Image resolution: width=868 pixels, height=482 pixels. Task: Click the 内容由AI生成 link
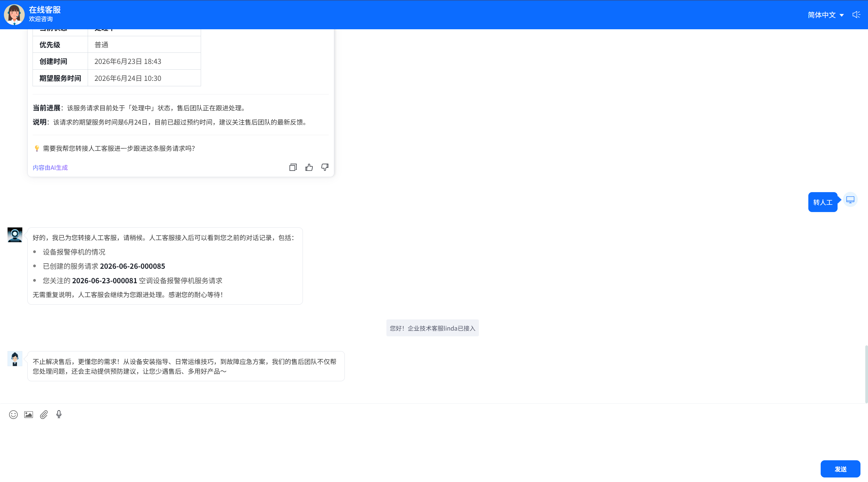click(50, 168)
